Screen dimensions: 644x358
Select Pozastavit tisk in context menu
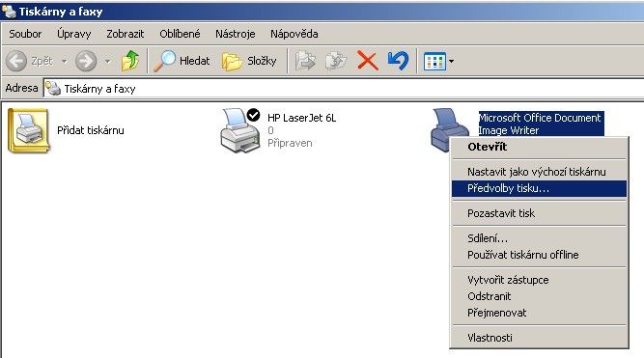539,213
